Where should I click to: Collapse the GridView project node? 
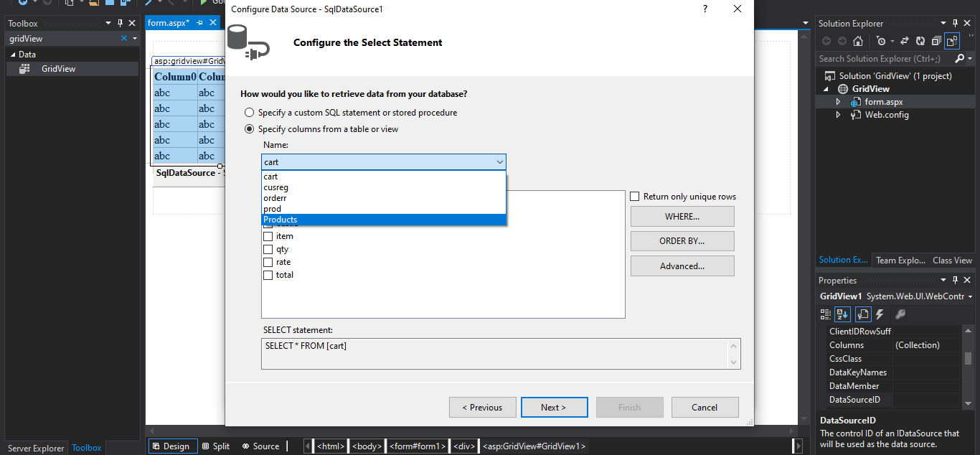pyautogui.click(x=826, y=89)
